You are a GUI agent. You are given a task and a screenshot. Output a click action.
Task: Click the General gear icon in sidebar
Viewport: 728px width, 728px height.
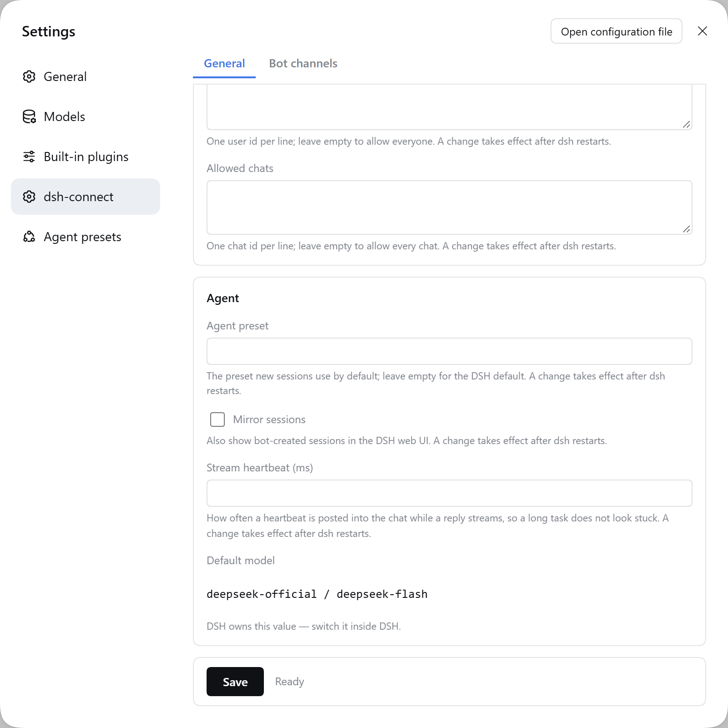(29, 76)
